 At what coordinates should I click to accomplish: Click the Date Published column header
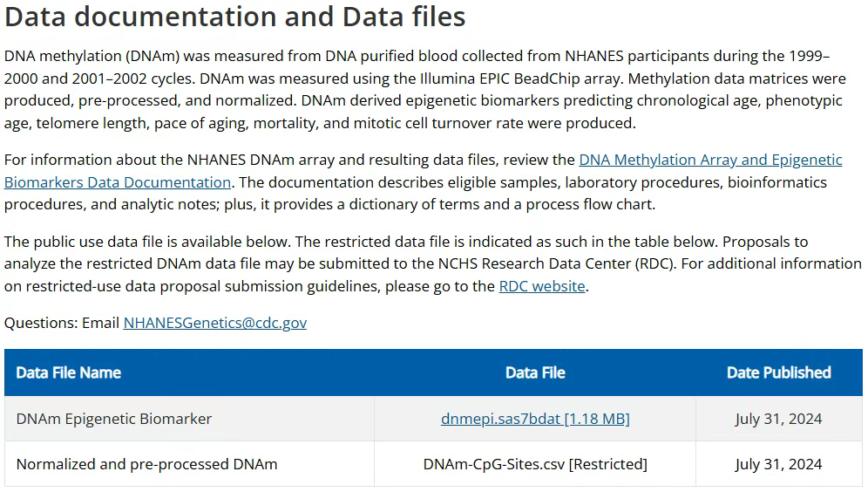pyautogui.click(x=778, y=372)
